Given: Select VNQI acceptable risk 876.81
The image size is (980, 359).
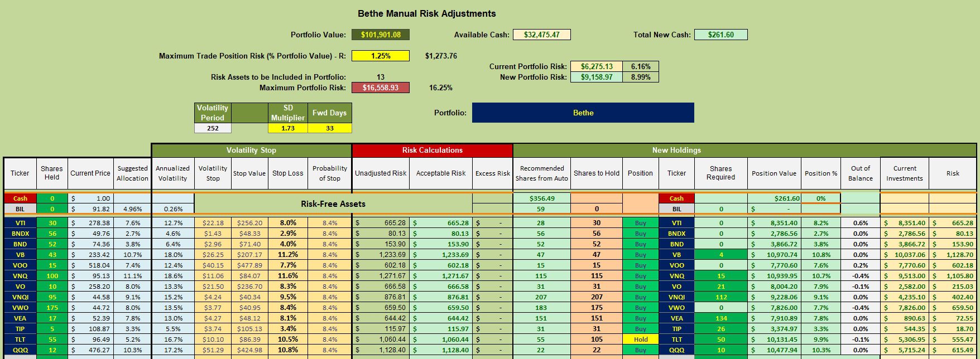Looking at the screenshot, I should pos(441,297).
